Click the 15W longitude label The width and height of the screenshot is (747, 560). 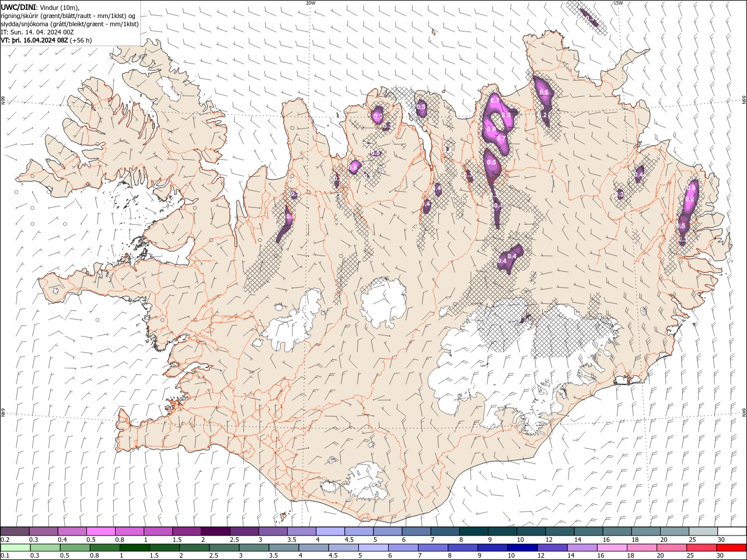[618, 3]
